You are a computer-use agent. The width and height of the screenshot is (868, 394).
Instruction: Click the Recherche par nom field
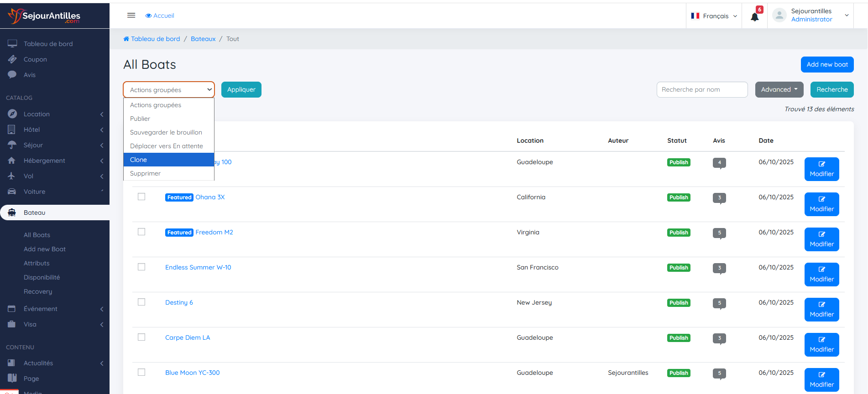701,89
